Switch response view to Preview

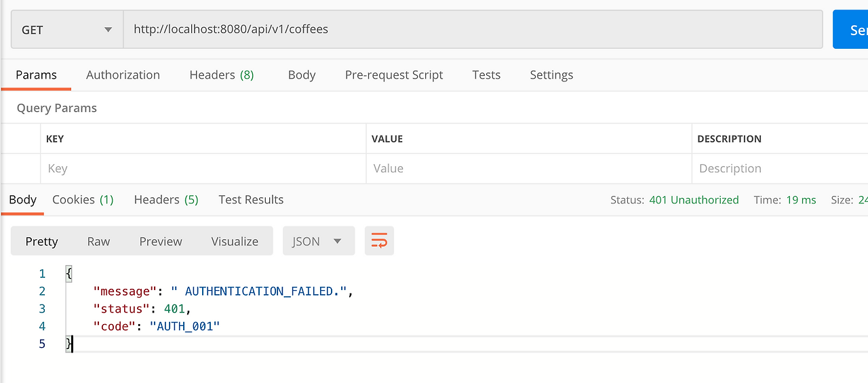[x=161, y=241]
